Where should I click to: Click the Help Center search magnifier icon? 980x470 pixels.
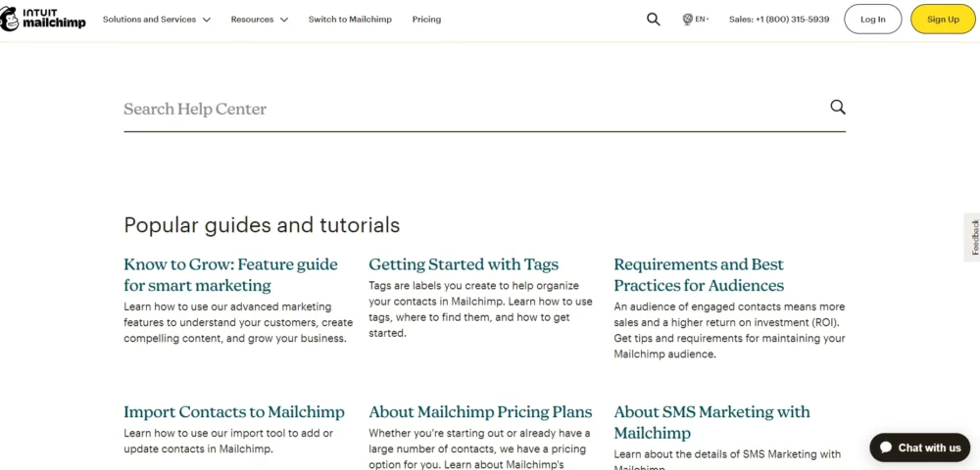838,108
